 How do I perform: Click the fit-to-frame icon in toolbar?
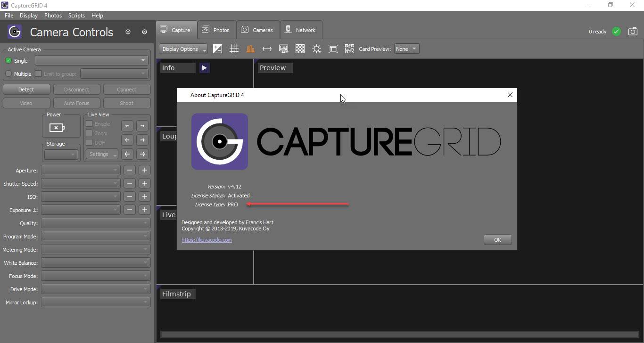[x=333, y=49]
